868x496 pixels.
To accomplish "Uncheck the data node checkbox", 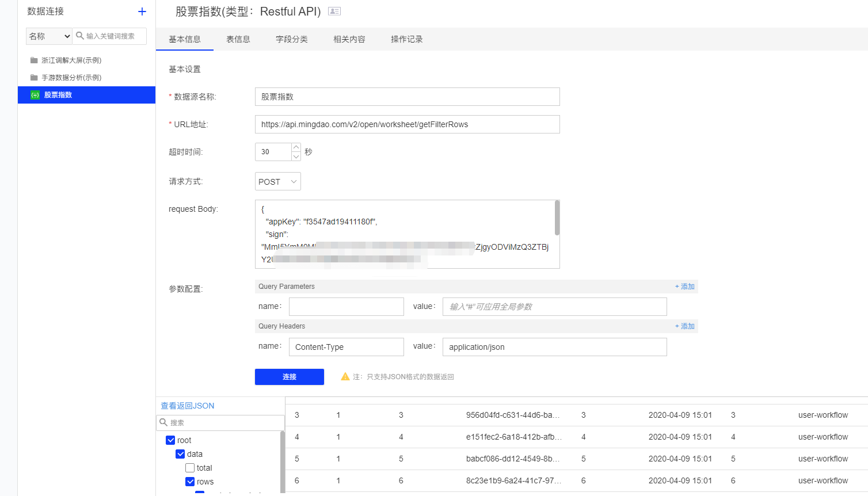I will (180, 454).
